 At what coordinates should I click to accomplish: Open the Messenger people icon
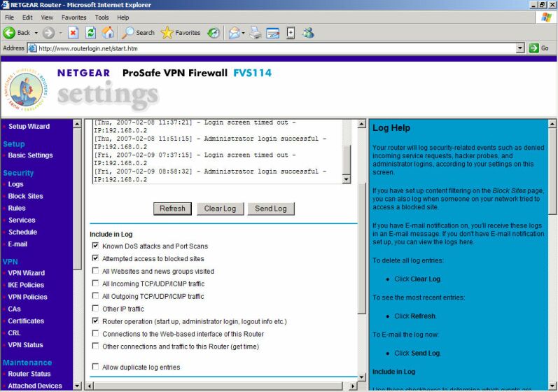[x=308, y=33]
